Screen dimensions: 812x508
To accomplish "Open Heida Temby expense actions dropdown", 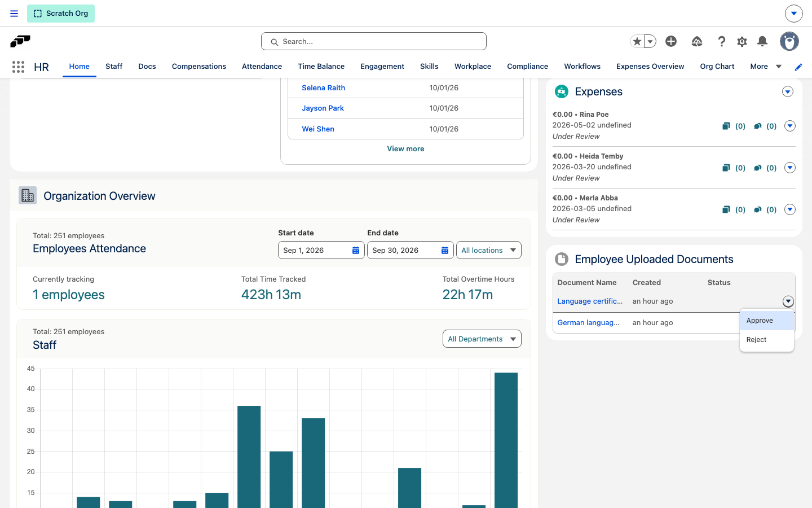I will (790, 168).
